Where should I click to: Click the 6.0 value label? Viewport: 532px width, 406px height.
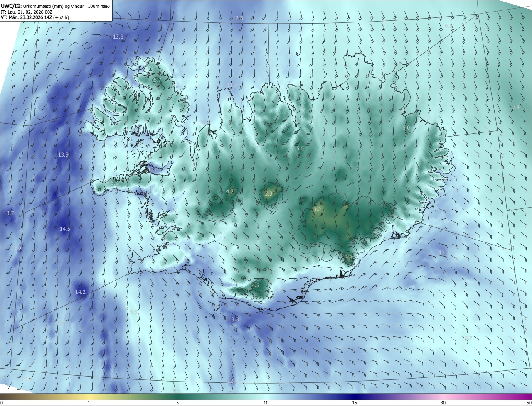(406, 127)
